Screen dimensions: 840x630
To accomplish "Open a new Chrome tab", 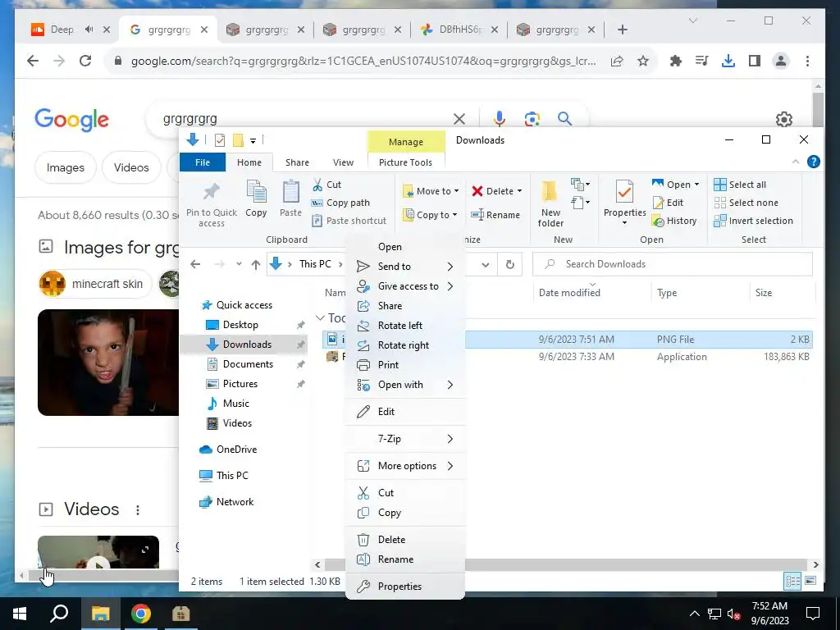I will (622, 30).
